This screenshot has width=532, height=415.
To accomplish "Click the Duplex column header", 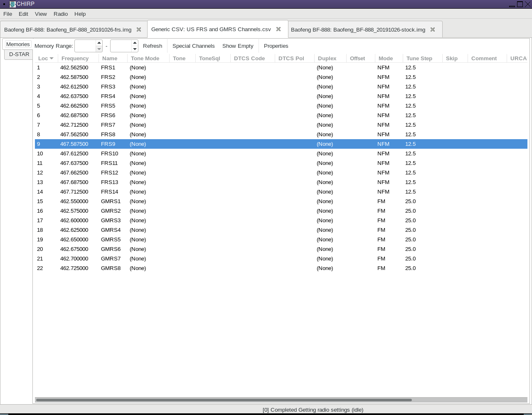I will coord(330,58).
